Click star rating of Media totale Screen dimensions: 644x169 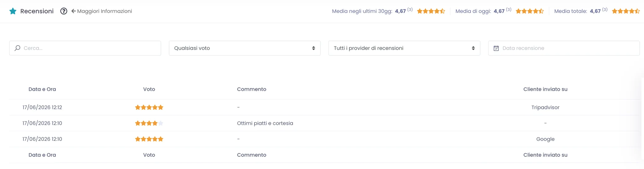click(x=626, y=11)
